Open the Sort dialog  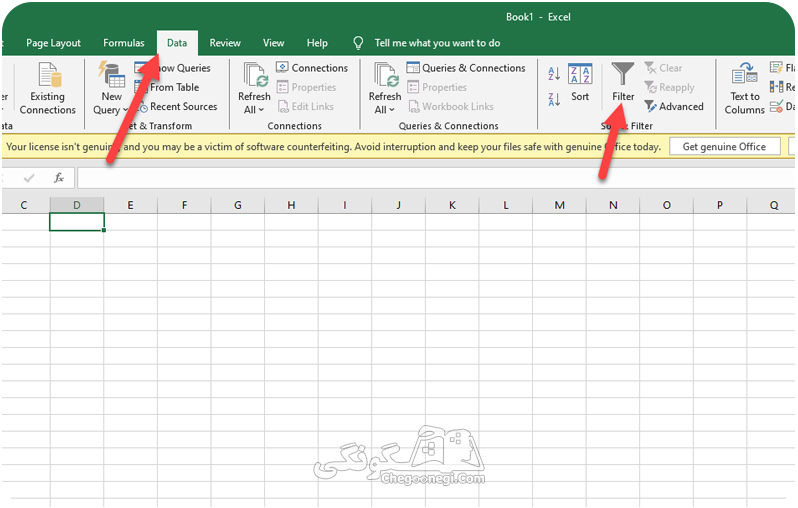580,82
